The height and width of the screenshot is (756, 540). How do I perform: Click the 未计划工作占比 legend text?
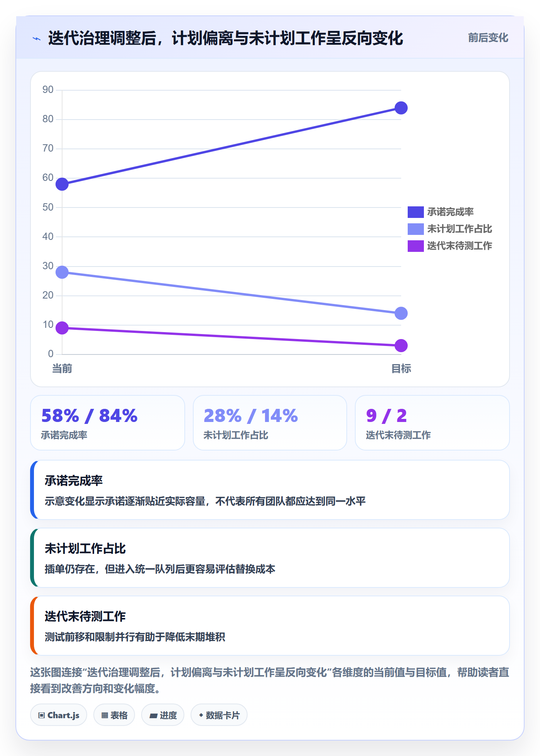[459, 229]
